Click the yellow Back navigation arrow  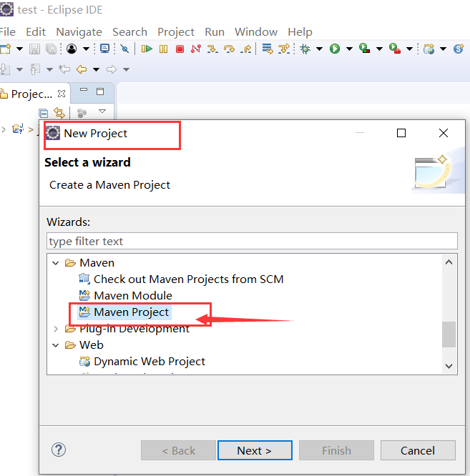(x=82, y=69)
